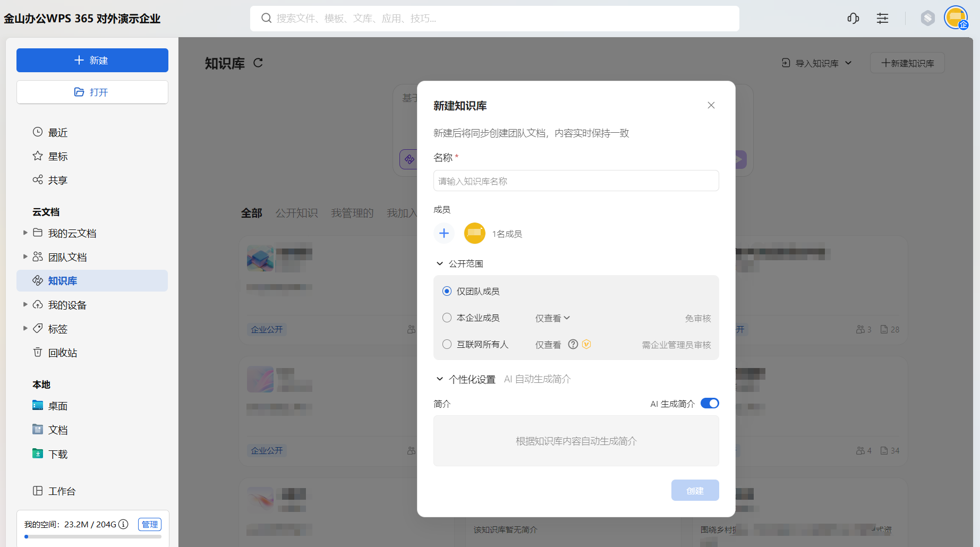This screenshot has height=547, width=980.
Task: Click the folder icon of 我的云文档
Action: click(x=38, y=233)
